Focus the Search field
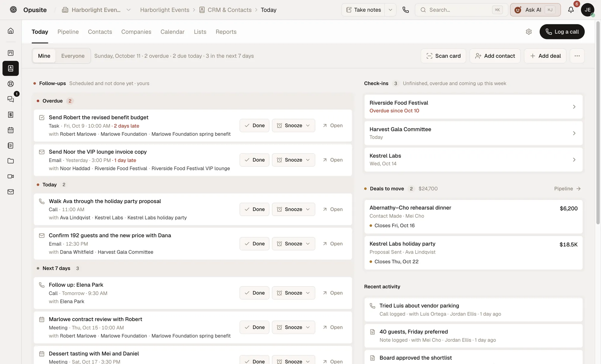601x364 pixels. (461, 10)
